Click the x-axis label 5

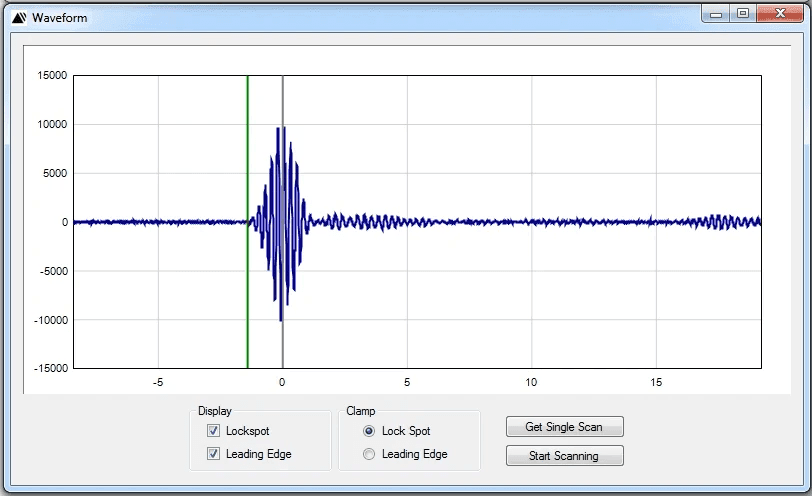[x=407, y=382]
